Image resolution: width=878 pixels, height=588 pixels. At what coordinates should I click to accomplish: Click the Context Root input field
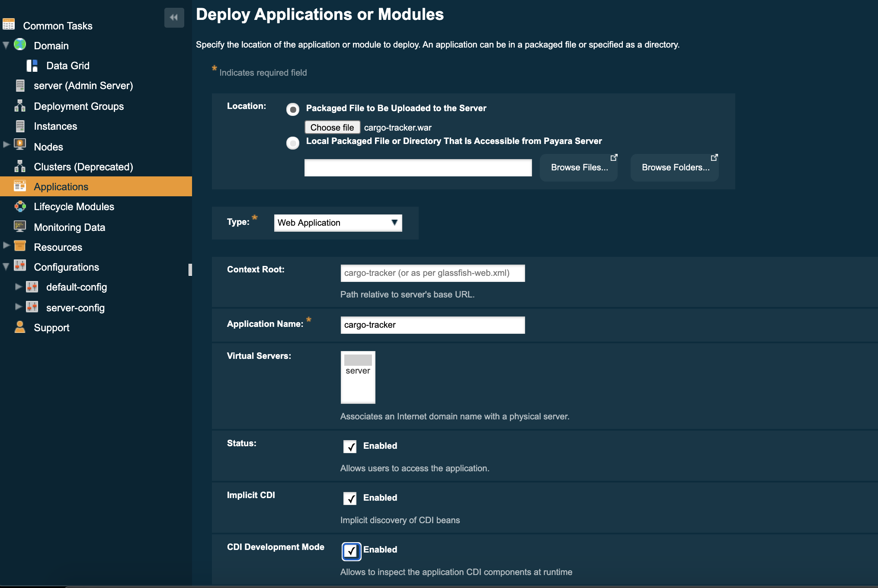(x=433, y=273)
